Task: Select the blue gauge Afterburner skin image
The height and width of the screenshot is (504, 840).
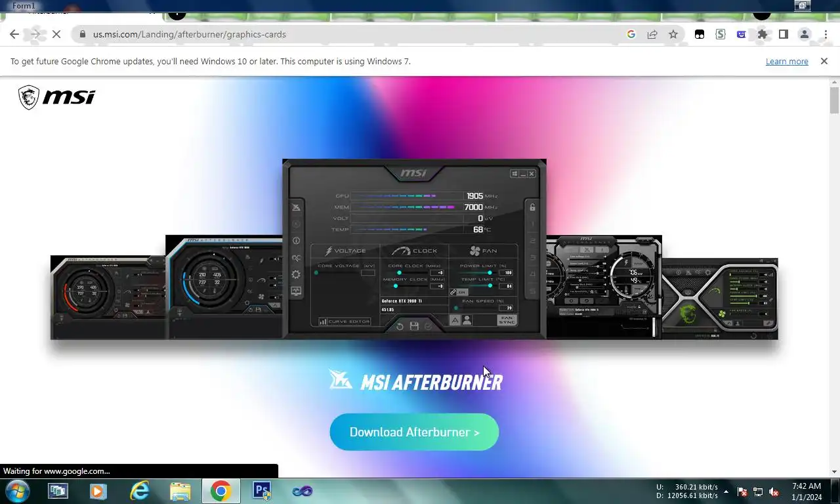Action: pos(224,287)
